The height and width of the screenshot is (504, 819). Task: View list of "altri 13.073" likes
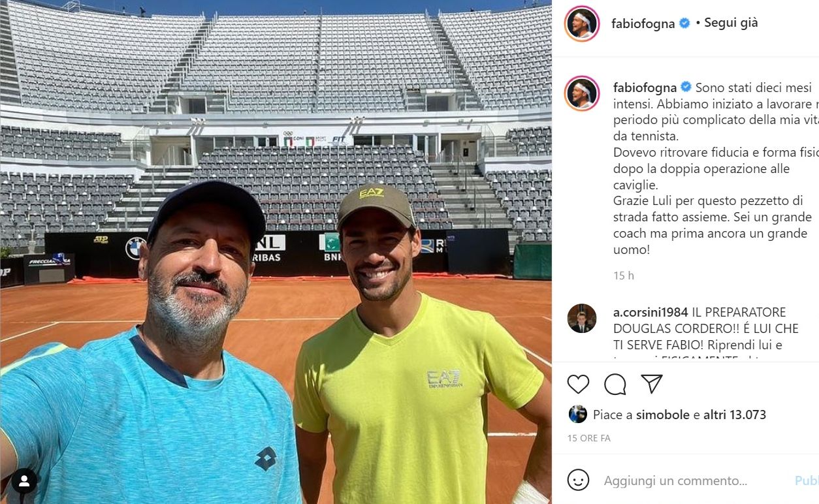tap(735, 415)
